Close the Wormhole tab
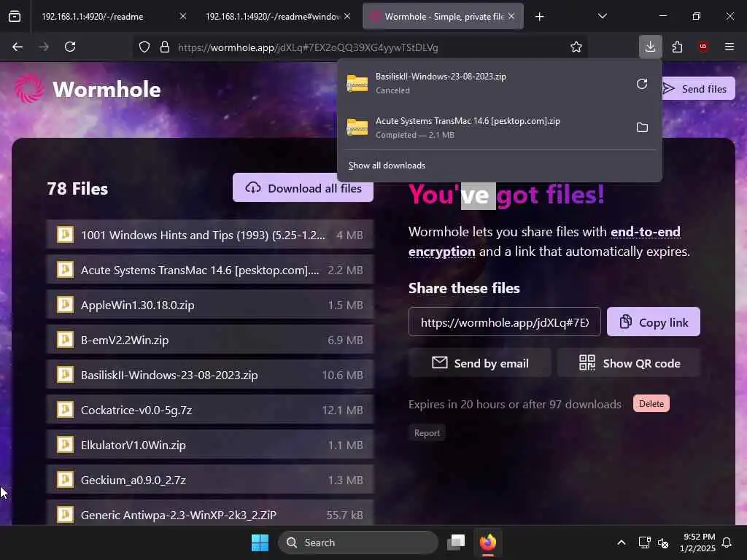 pos(511,16)
